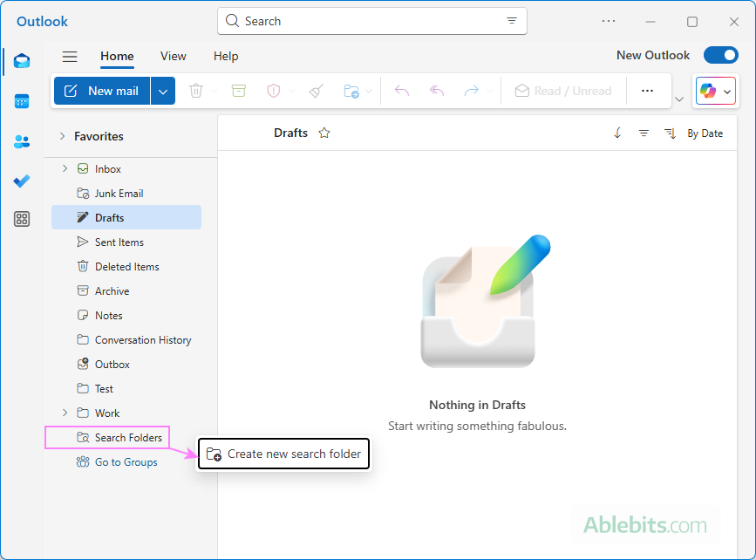Screen dimensions: 756x560
Task: Turn off the New Outlook toggle
Action: pyautogui.click(x=720, y=56)
